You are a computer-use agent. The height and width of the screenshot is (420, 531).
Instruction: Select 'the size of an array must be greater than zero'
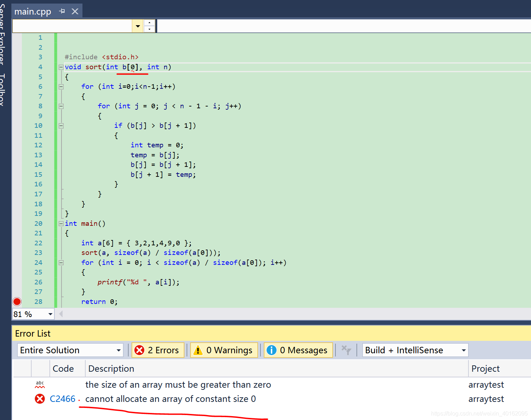click(178, 385)
